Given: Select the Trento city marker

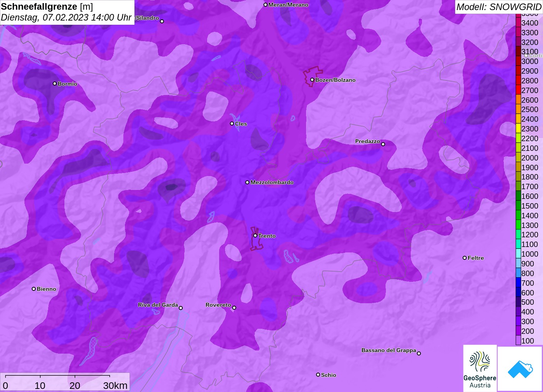Looking at the screenshot, I should pyautogui.click(x=255, y=235).
